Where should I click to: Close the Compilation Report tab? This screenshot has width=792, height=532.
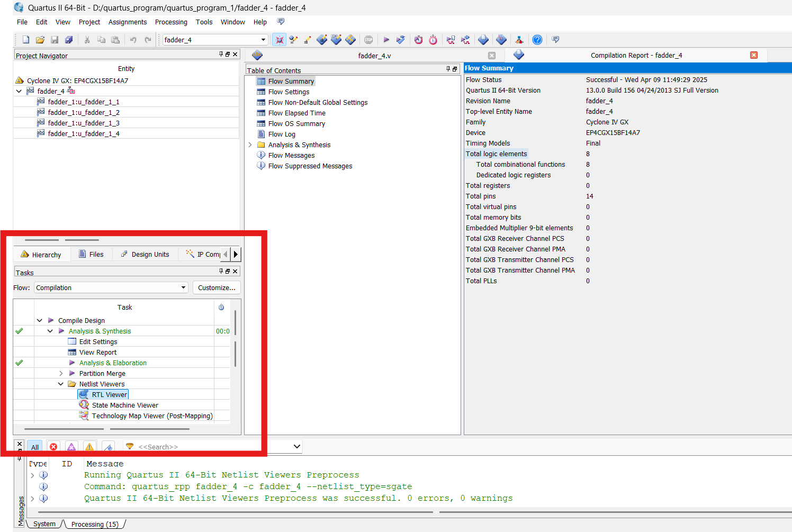pos(754,55)
